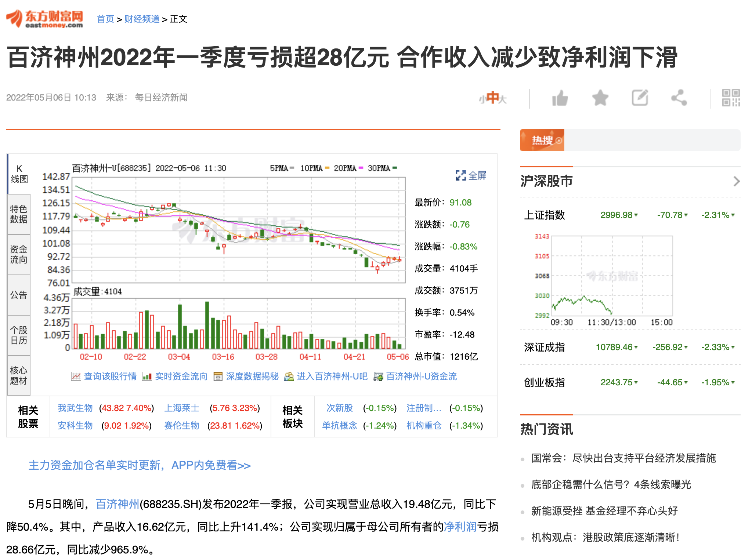Select medium font size 中
The width and height of the screenshot is (752, 560).
click(492, 98)
